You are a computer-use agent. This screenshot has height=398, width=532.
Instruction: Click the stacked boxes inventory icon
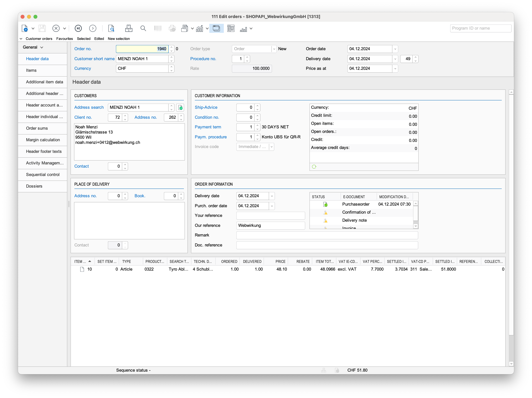pyautogui.click(x=129, y=29)
